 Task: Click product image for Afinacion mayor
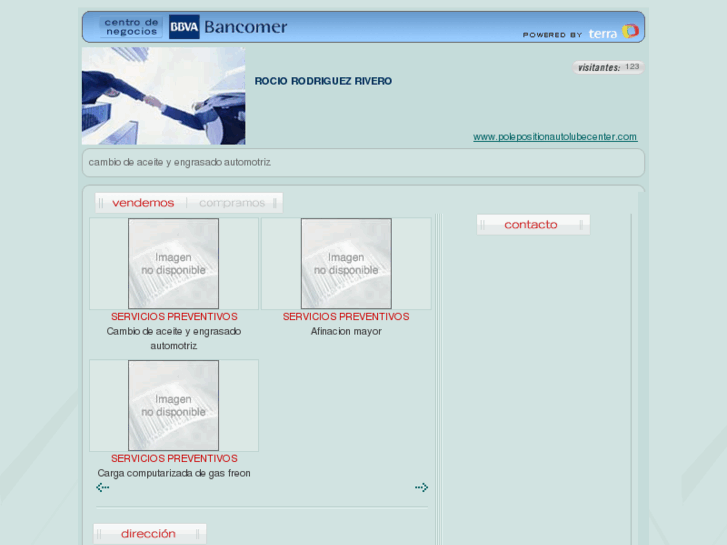click(346, 263)
